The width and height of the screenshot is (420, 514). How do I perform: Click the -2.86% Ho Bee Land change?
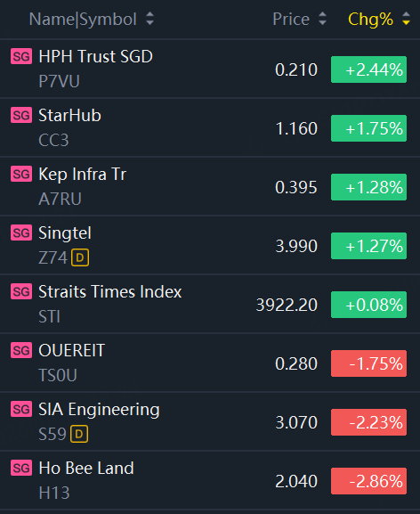[x=368, y=481]
